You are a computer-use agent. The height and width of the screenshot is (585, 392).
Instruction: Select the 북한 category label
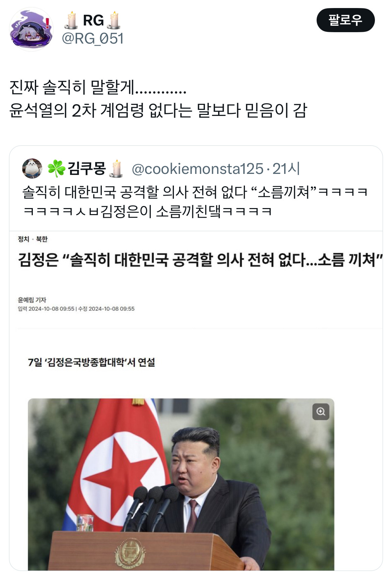point(42,239)
